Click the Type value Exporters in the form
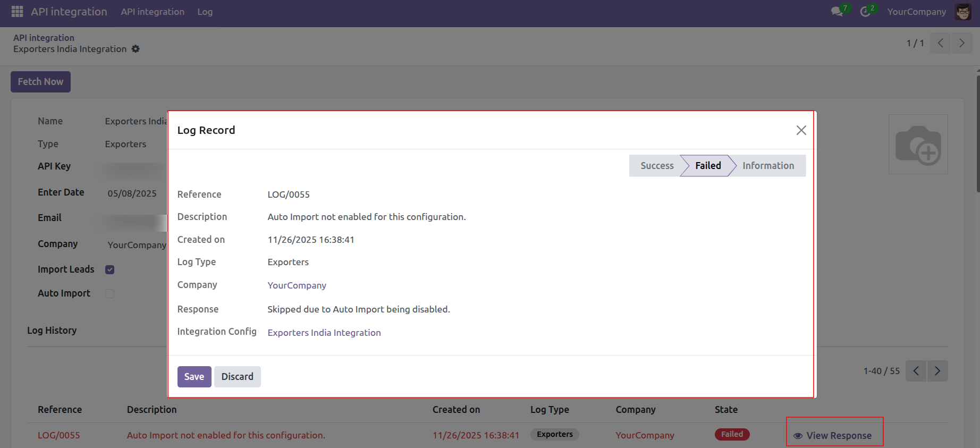Image resolution: width=980 pixels, height=448 pixels. [125, 144]
